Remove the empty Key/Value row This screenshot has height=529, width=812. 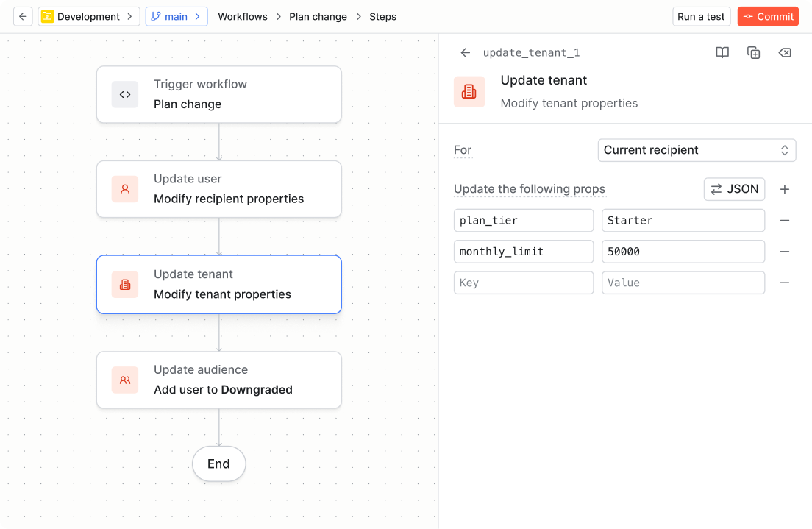pos(785,283)
